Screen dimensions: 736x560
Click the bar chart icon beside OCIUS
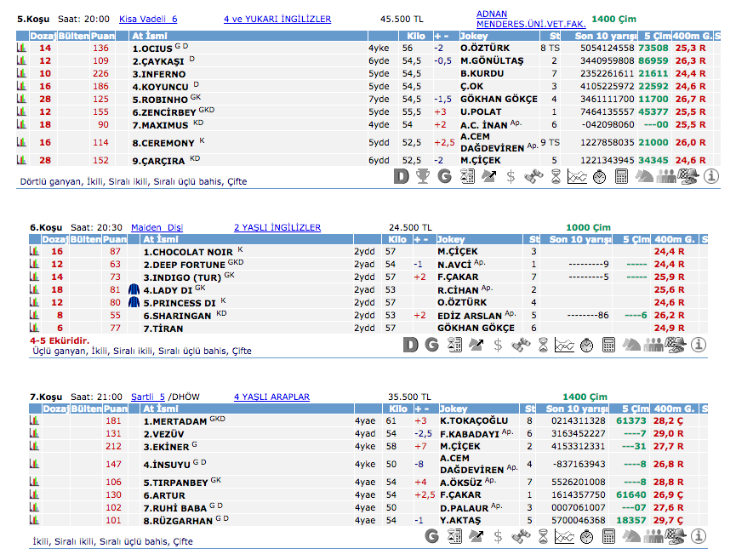click(x=21, y=49)
